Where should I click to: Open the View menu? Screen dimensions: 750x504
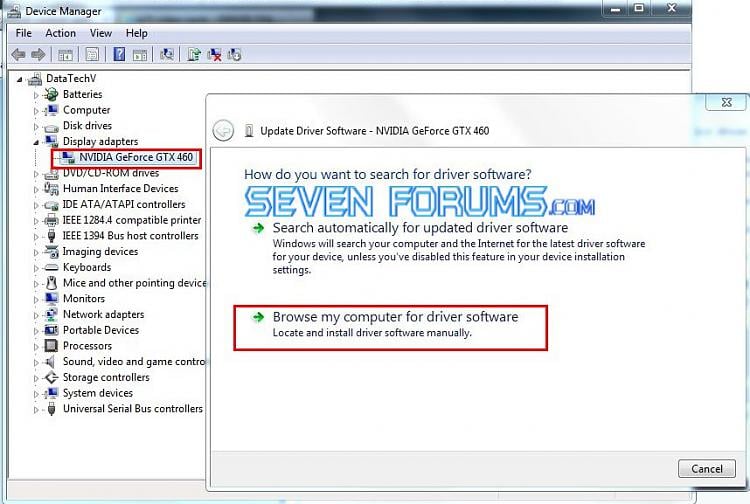100,33
